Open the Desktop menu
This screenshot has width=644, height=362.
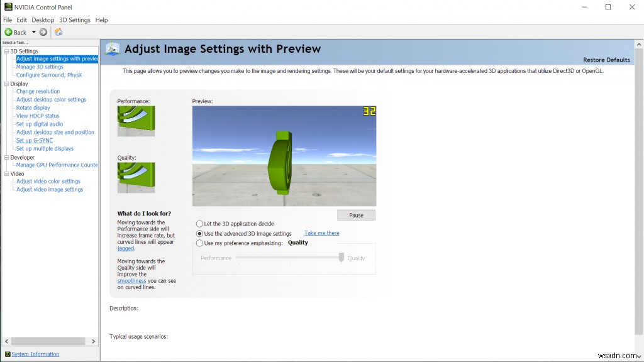[x=42, y=19]
